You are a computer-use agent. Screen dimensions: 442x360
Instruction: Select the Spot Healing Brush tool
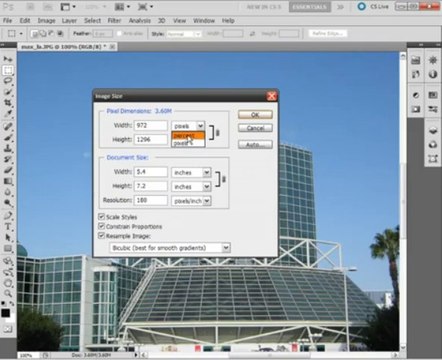click(x=8, y=126)
